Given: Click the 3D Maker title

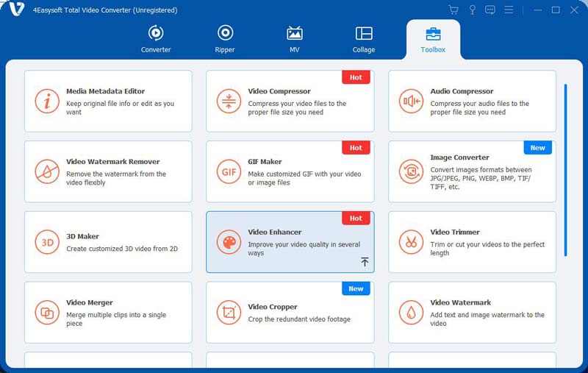Looking at the screenshot, I should [82, 236].
